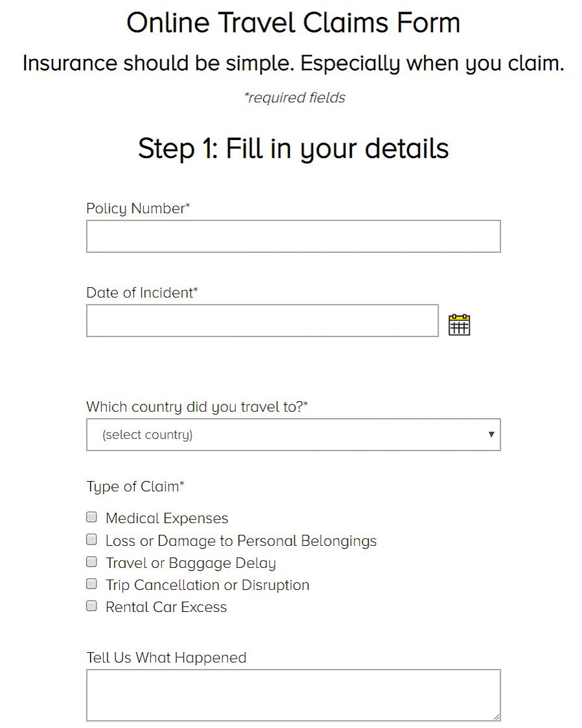Select the Trip Cancellation or Disruption checkbox
This screenshot has width=582, height=728.
pyautogui.click(x=92, y=583)
